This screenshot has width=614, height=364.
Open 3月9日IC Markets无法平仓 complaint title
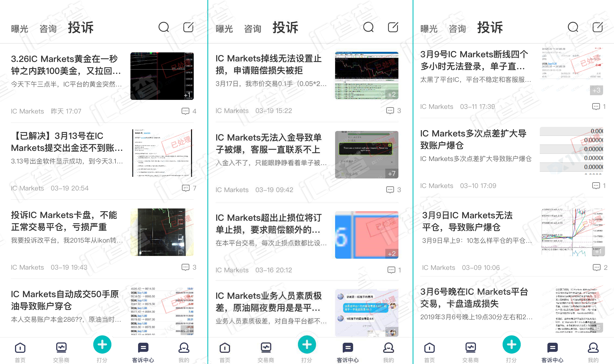[467, 221]
